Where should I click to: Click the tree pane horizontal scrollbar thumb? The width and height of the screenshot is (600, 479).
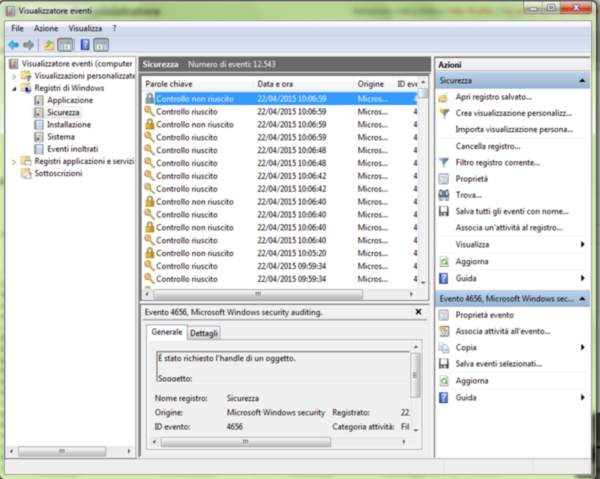(62, 451)
